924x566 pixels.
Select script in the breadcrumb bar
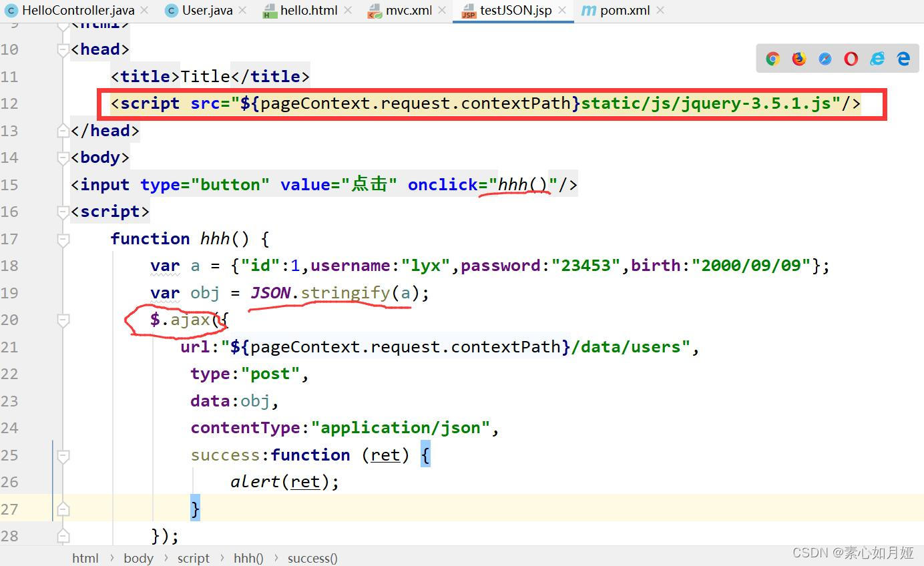(194, 558)
